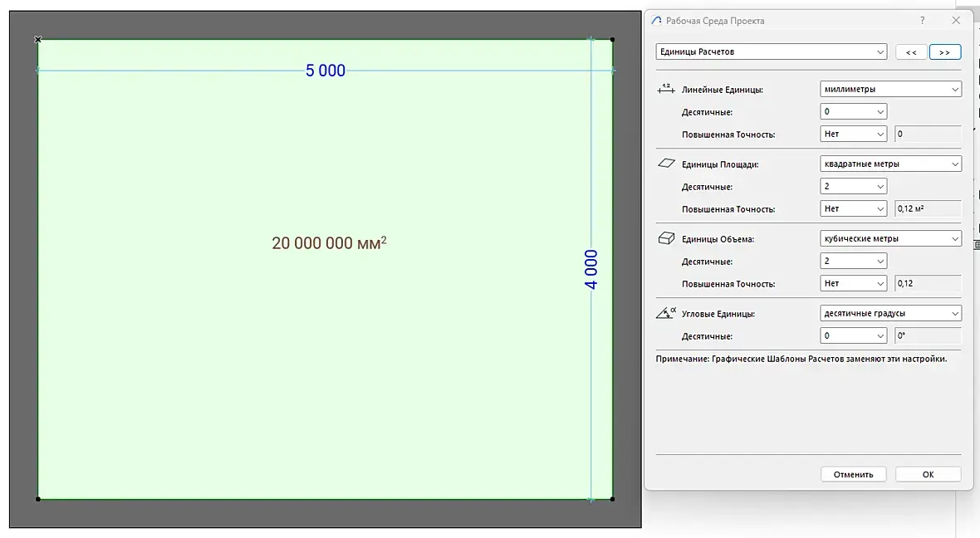Click the area accuracy field 0,12 м²
This screenshot has width=980, height=538.
click(928, 208)
